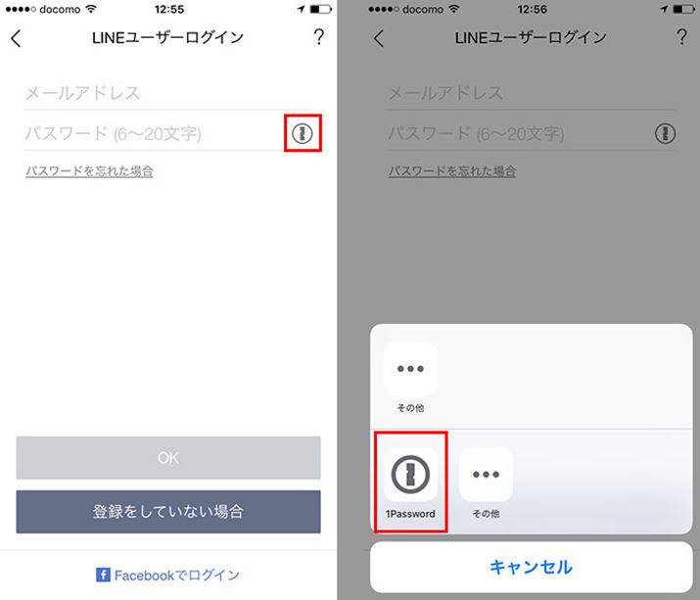
Task: Tap the battery indicator on left status bar
Action: point(320,9)
